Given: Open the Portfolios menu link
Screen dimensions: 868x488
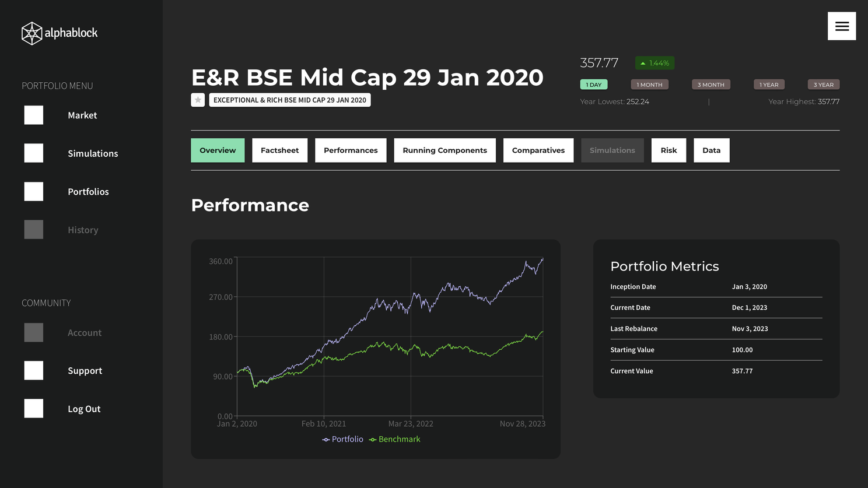Looking at the screenshot, I should point(88,192).
